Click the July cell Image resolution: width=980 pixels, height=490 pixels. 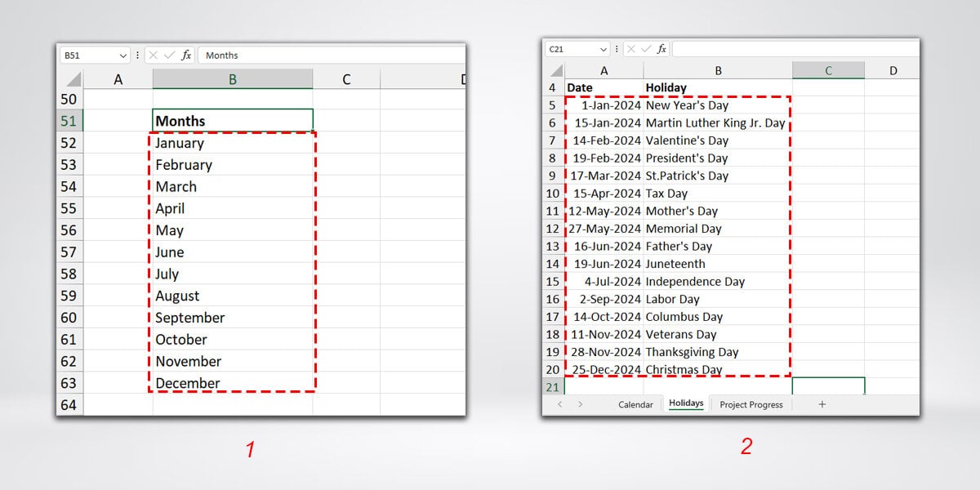pos(233,274)
